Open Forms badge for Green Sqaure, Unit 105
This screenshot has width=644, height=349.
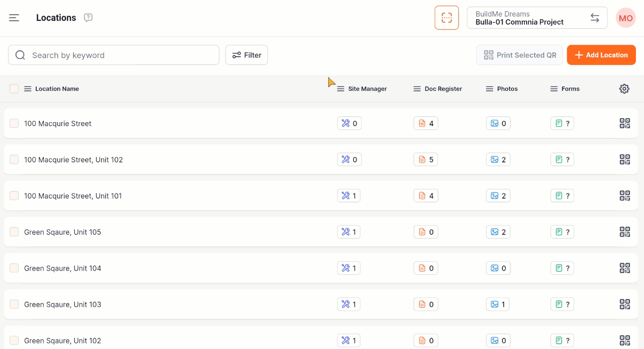click(562, 232)
